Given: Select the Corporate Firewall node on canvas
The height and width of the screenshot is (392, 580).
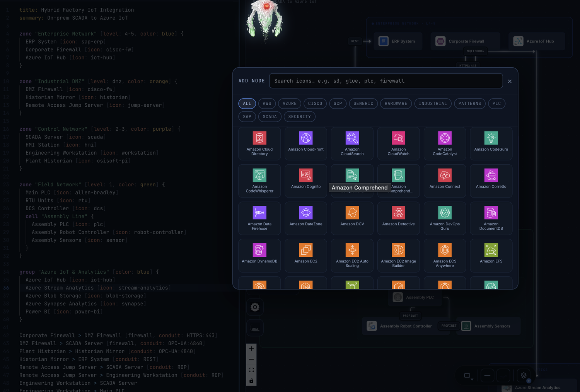Looking at the screenshot, I should tap(465, 41).
